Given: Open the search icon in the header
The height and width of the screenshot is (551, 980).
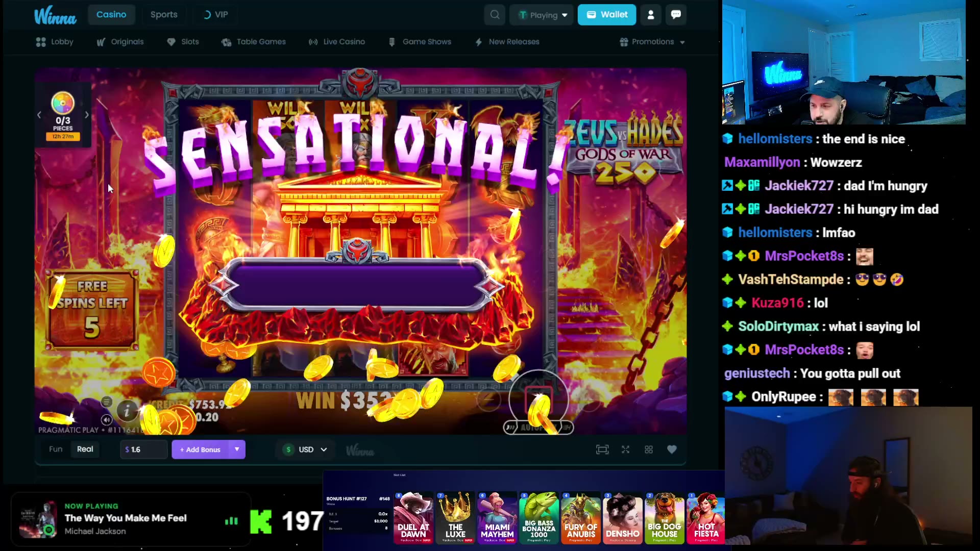Looking at the screenshot, I should (x=495, y=15).
